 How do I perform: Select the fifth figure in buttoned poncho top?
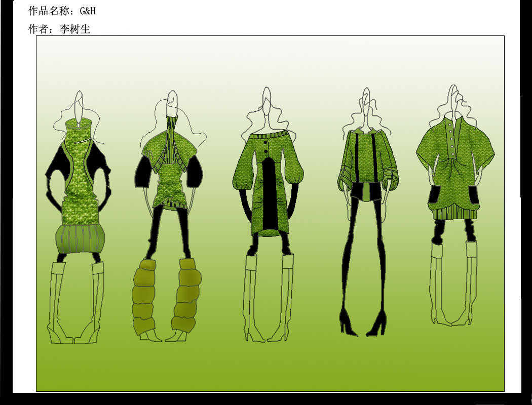455,206
